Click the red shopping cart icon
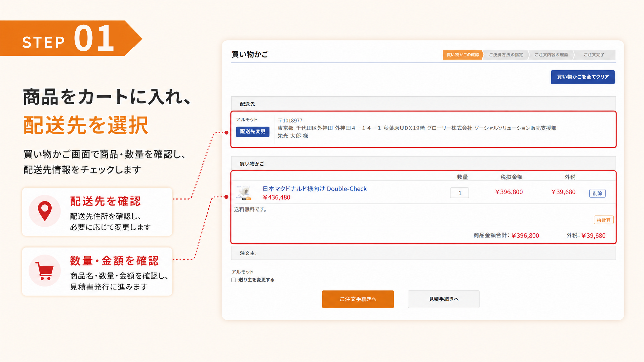 pyautogui.click(x=45, y=271)
